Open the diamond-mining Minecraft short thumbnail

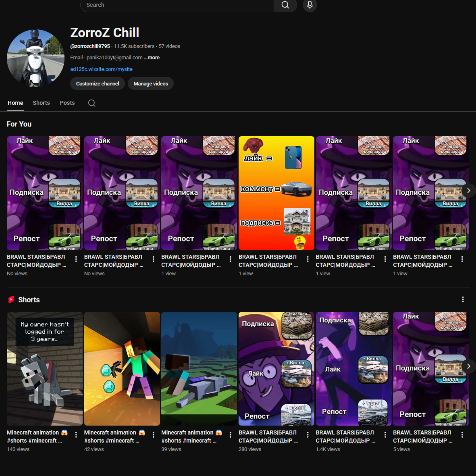[x=122, y=369]
